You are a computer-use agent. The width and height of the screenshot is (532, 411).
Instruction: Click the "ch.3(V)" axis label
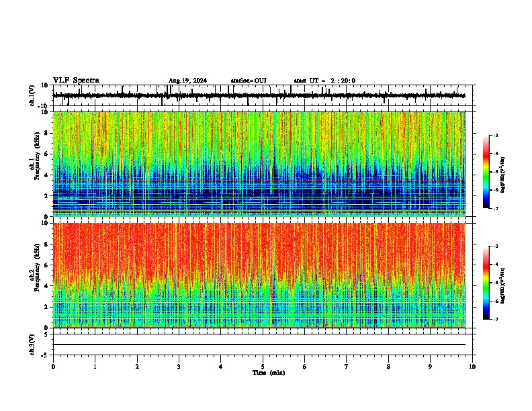tap(32, 345)
